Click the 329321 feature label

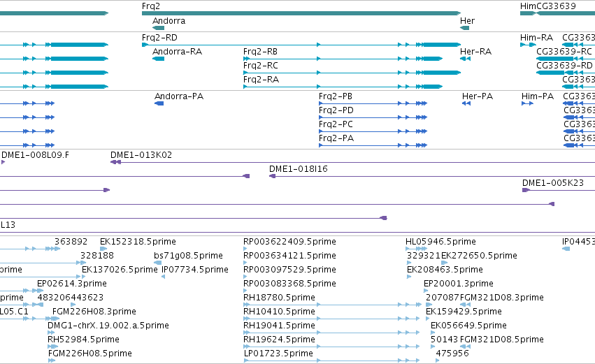(424, 256)
